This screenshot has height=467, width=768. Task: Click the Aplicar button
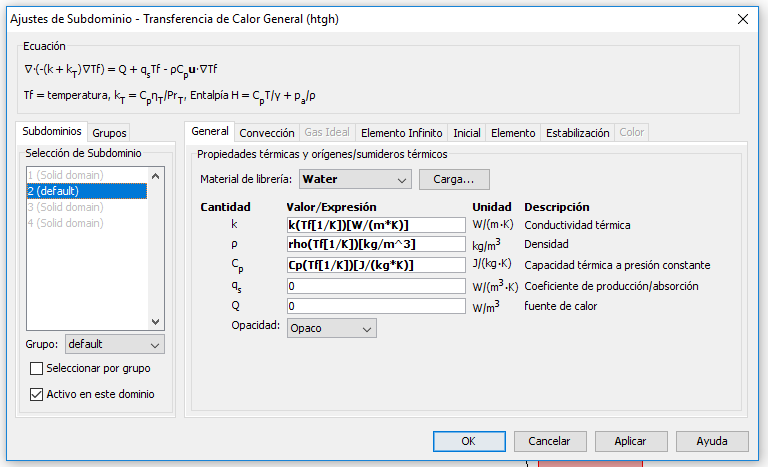631,442
